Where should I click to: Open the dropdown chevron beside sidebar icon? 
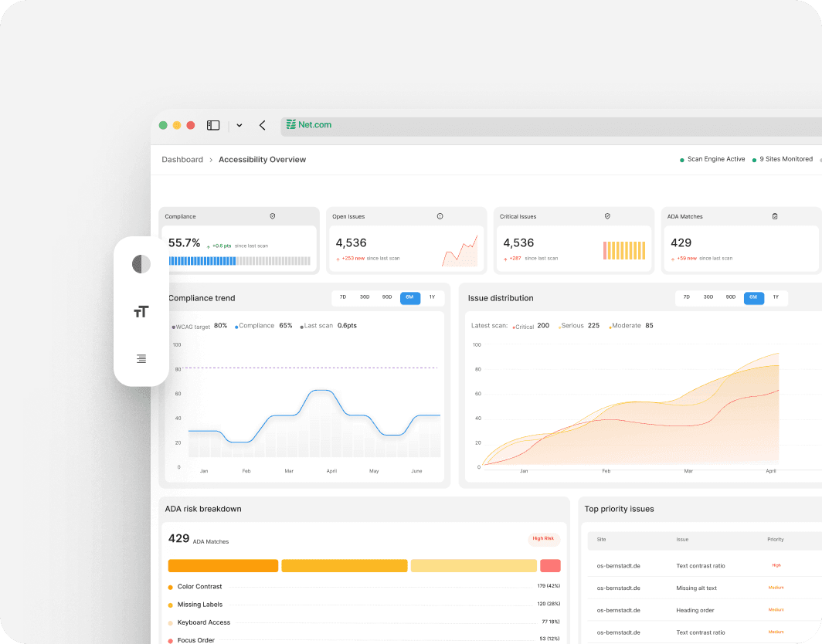[x=239, y=125]
